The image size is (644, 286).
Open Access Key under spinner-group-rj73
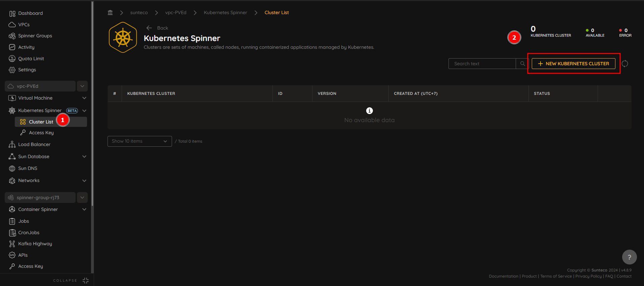pyautogui.click(x=26, y=266)
